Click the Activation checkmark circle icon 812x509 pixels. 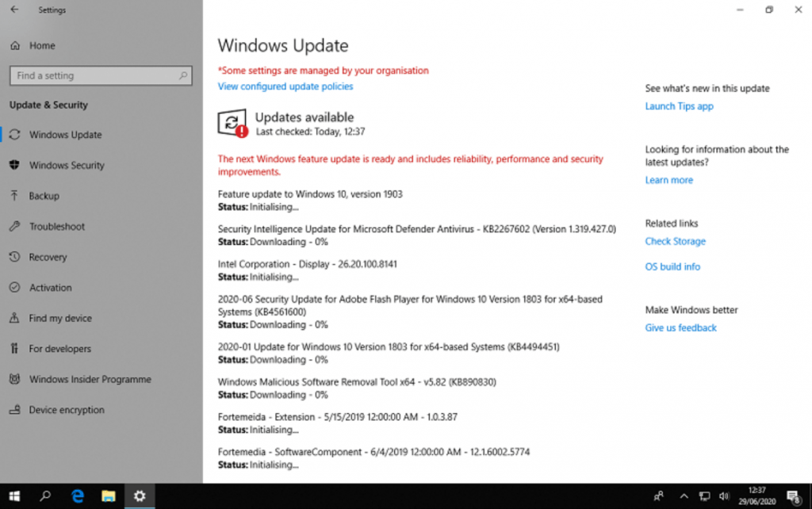(x=14, y=287)
